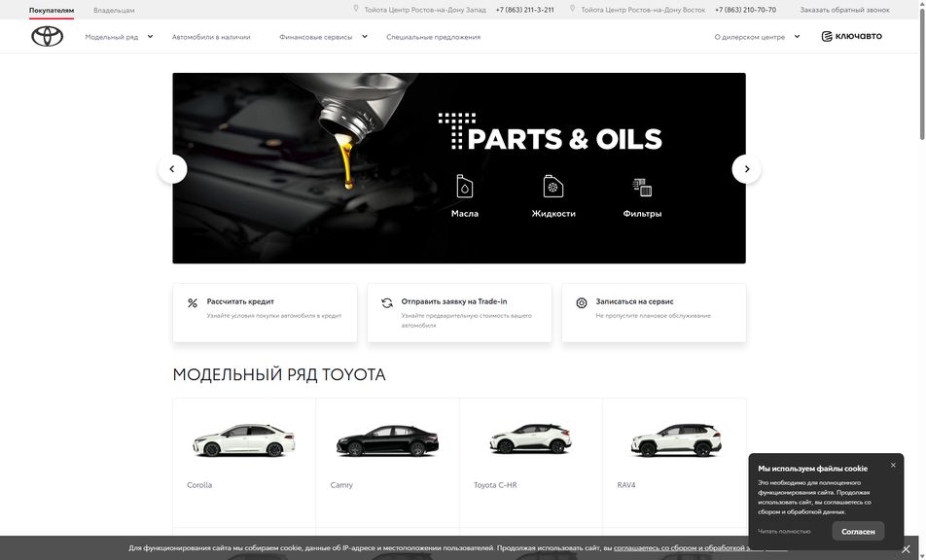
Task: Call the number +7 (863) 211-3-211
Action: pyautogui.click(x=525, y=10)
